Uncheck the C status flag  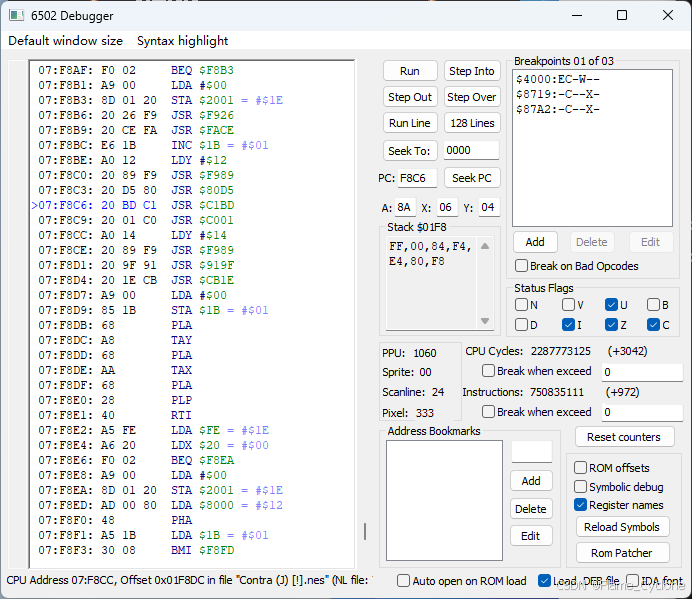point(653,325)
